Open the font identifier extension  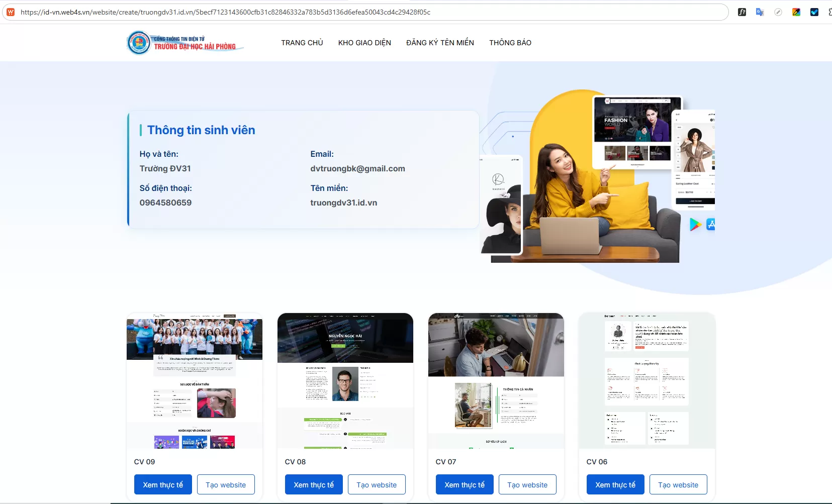(742, 12)
